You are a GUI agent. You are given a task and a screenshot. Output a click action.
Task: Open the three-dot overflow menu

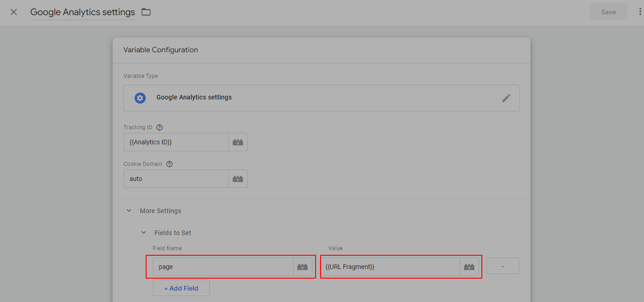[x=640, y=12]
